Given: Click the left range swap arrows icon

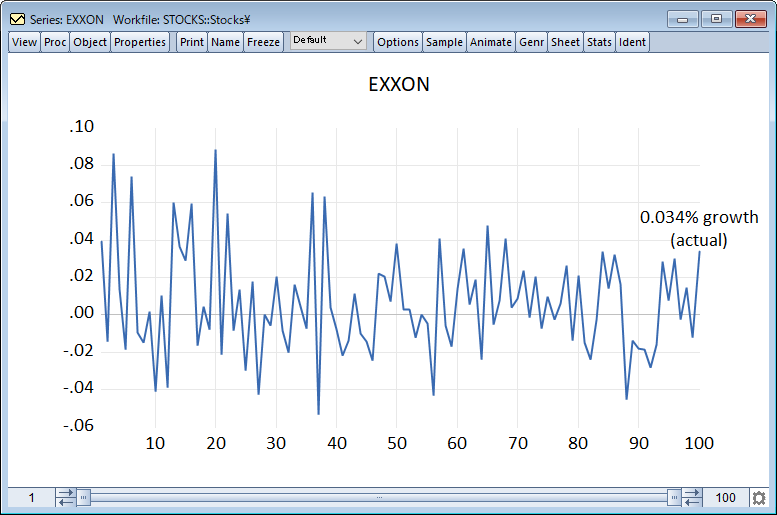Looking at the screenshot, I should pyautogui.click(x=65, y=497).
